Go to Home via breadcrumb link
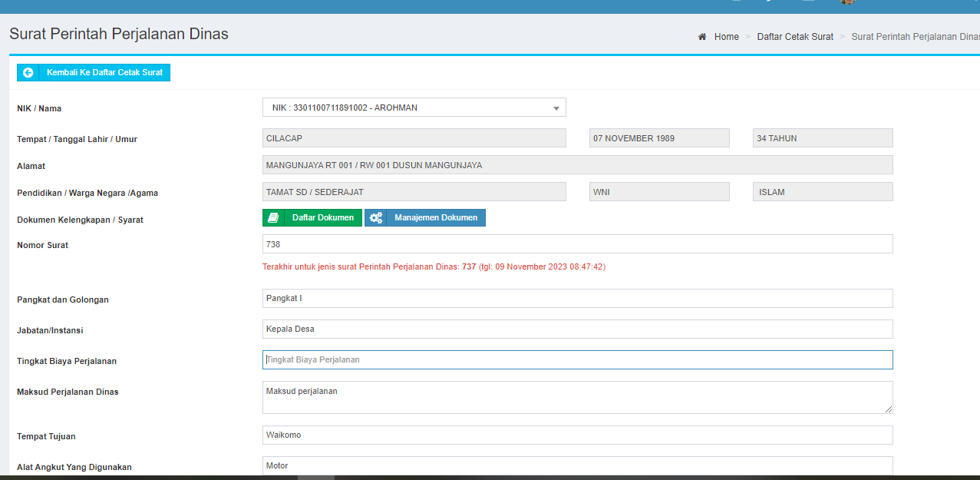This screenshot has width=980, height=480. pos(726,37)
